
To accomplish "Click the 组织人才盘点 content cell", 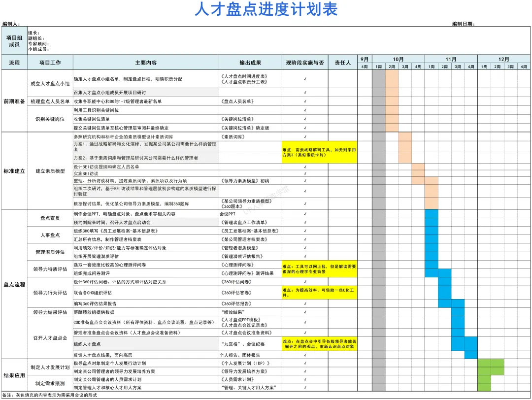I will pyautogui.click(x=146, y=344).
